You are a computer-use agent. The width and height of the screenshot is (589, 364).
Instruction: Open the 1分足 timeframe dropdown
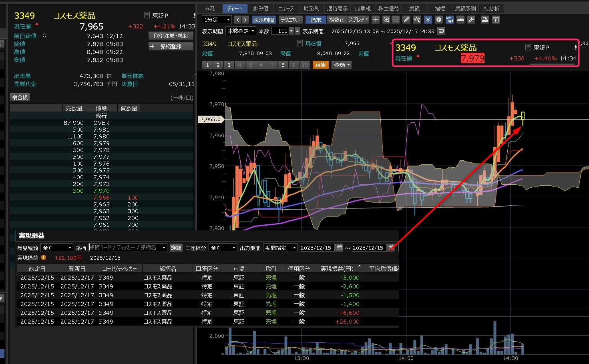click(x=217, y=20)
